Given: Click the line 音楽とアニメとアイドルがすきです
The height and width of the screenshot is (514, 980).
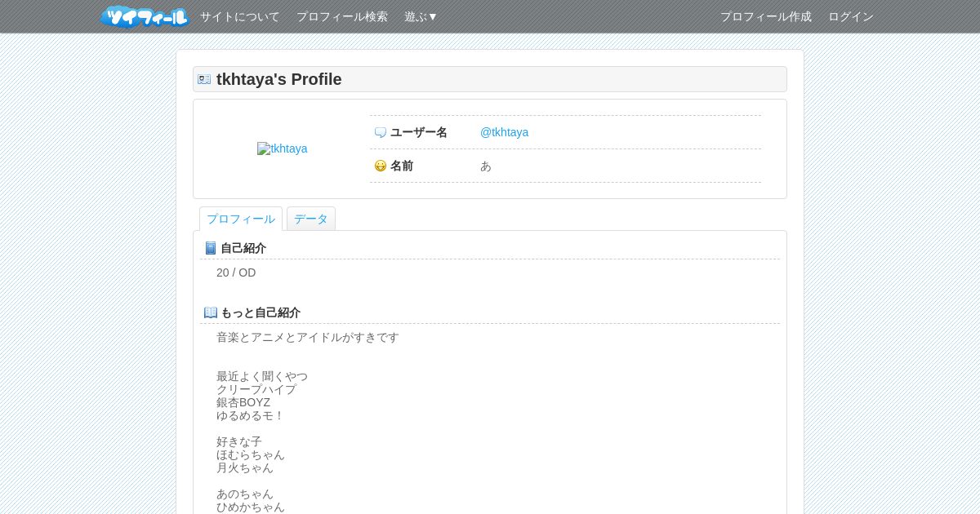Looking at the screenshot, I should pyautogui.click(x=308, y=337).
